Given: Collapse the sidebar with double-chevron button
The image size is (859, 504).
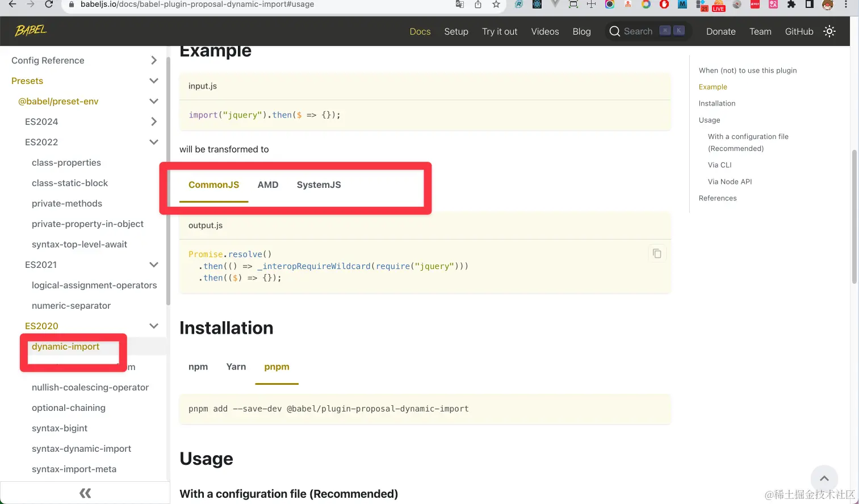Looking at the screenshot, I should click(85, 493).
